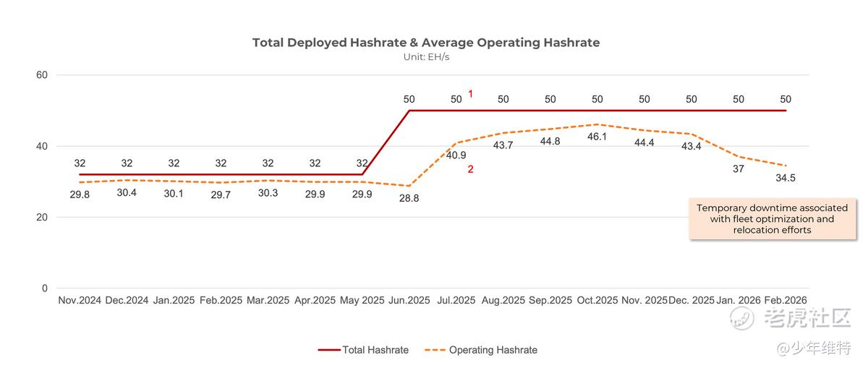Click the Tiger community watermark logo icon
Viewport: 868px width, 368px height.
(x=742, y=317)
